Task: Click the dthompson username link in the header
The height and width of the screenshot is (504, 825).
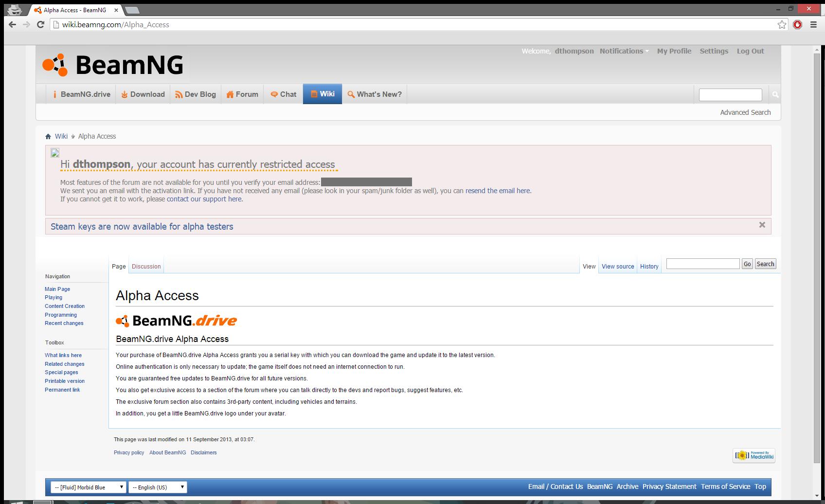Action: [574, 51]
